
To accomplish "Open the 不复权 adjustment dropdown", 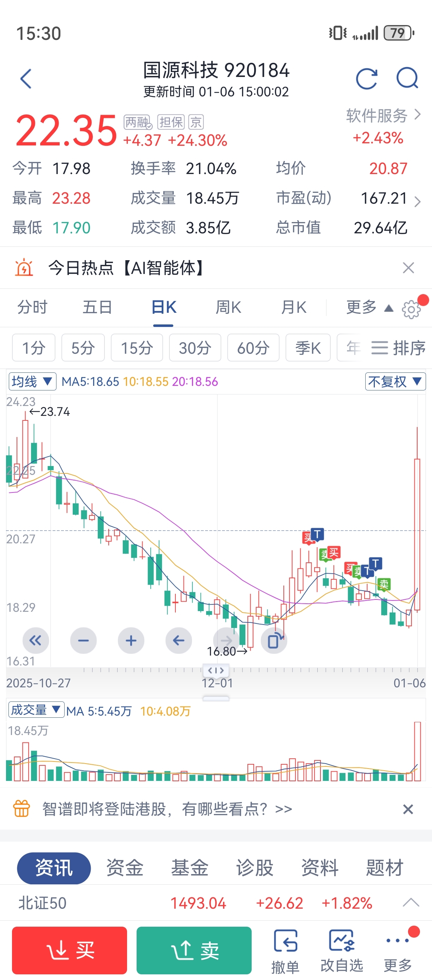I will point(395,381).
